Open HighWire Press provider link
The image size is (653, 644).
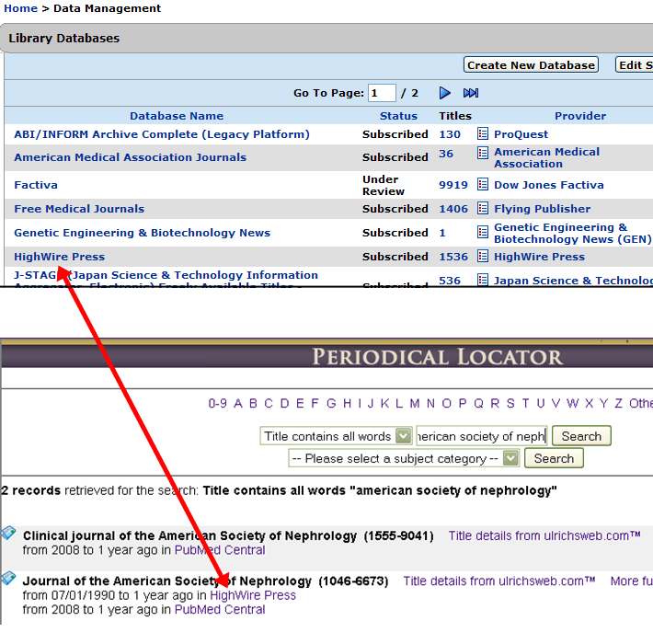[x=539, y=256]
